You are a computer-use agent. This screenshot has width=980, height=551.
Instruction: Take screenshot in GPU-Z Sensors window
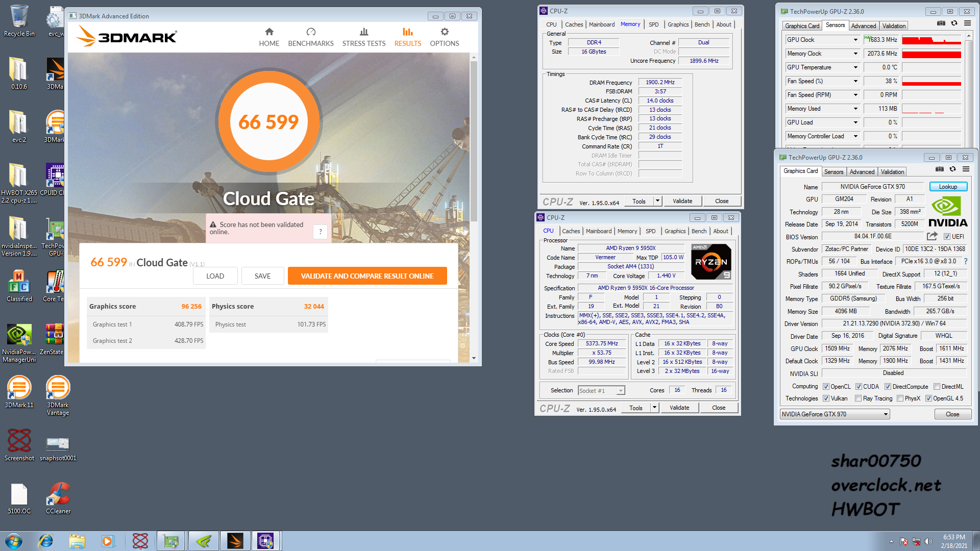point(941,23)
